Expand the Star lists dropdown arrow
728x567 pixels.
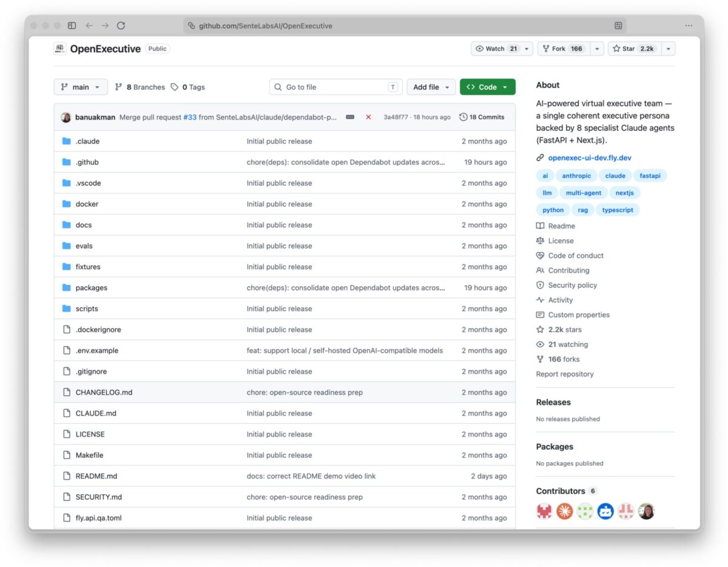(x=668, y=49)
